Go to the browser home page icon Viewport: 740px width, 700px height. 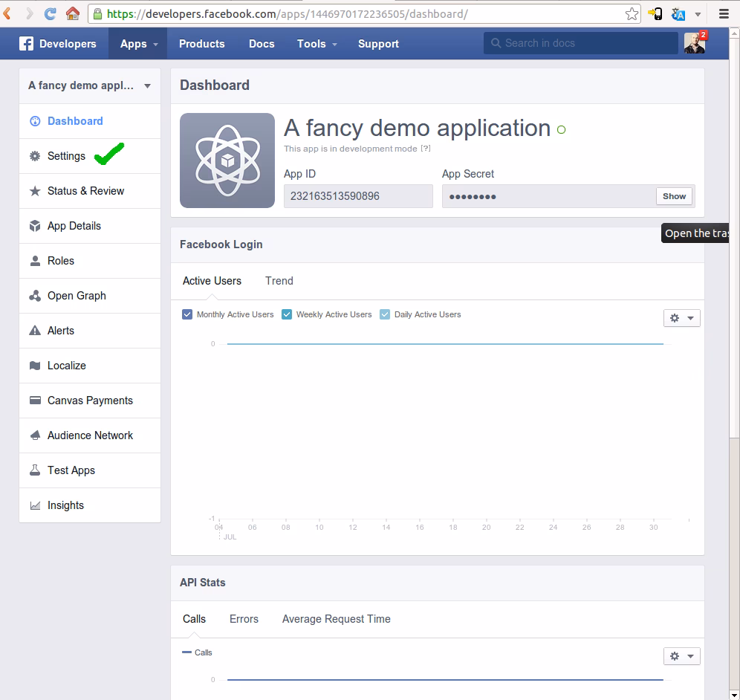72,13
